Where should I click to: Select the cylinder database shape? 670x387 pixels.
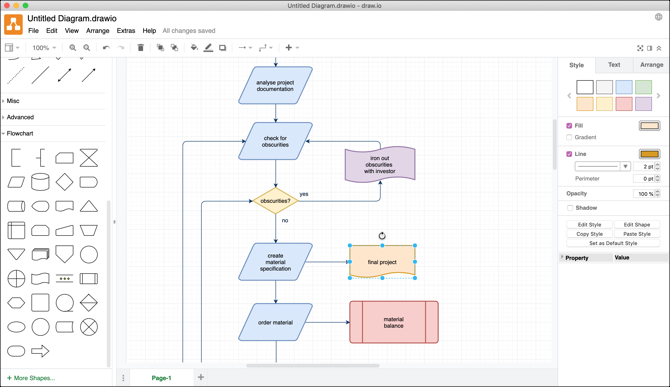click(x=40, y=182)
